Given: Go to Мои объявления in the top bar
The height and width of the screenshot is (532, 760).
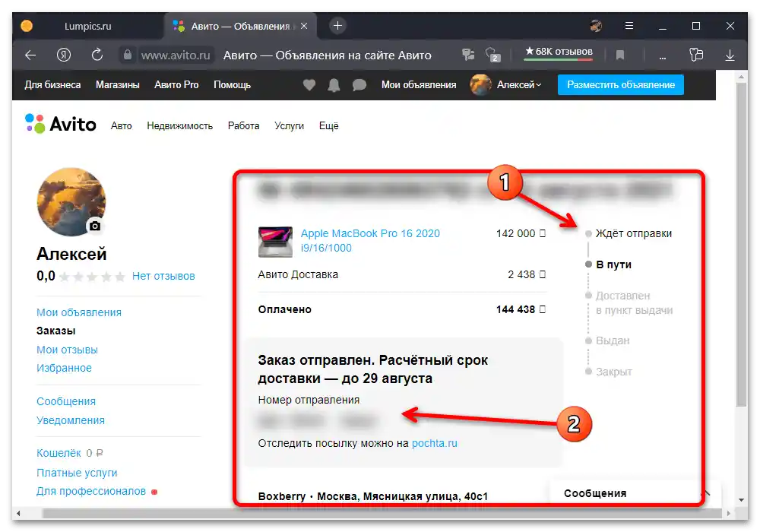Looking at the screenshot, I should pos(419,85).
